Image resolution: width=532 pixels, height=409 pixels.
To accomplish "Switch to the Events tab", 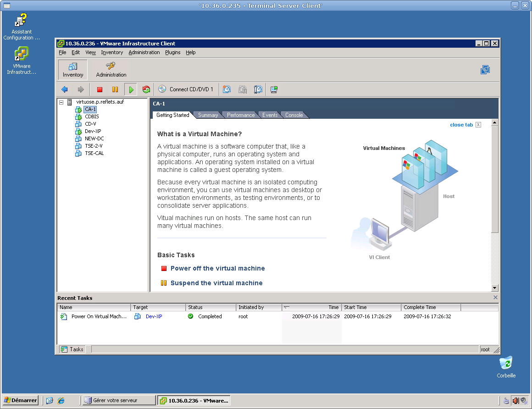I will coord(270,115).
